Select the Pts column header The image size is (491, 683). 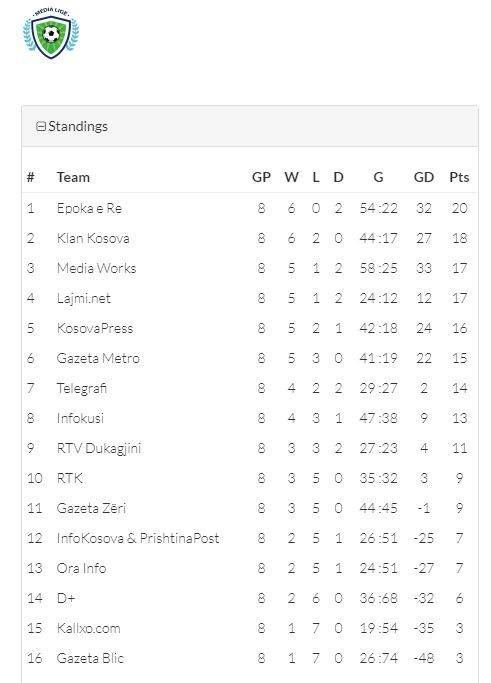[x=459, y=177]
